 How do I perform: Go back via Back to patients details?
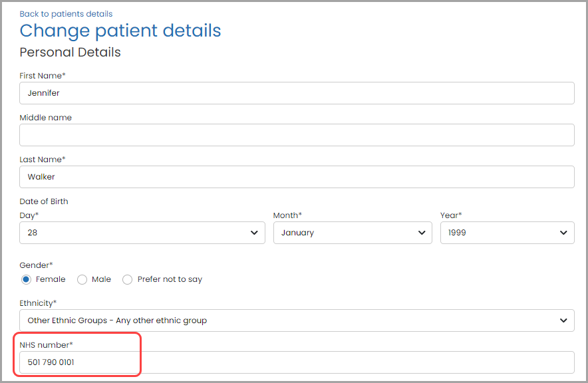tap(66, 14)
